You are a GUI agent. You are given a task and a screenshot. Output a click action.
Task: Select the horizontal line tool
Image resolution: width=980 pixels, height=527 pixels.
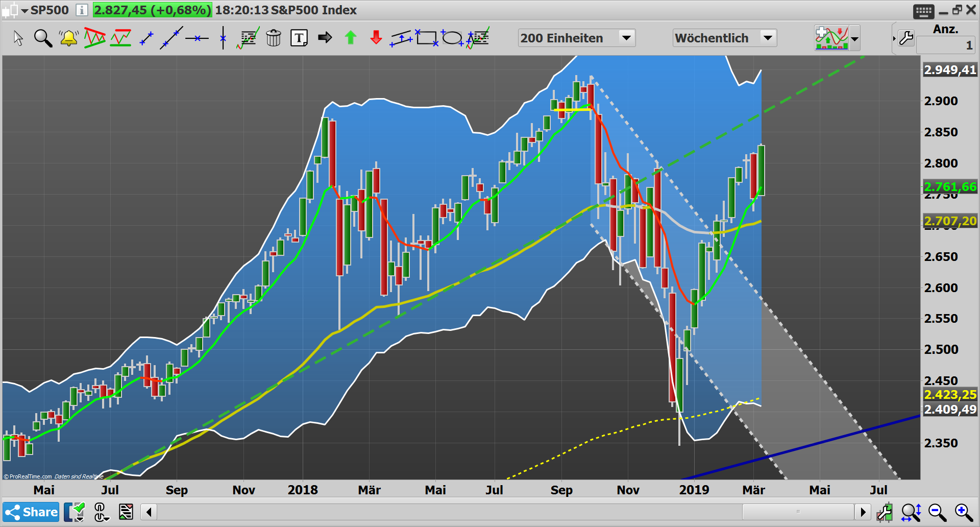(197, 38)
